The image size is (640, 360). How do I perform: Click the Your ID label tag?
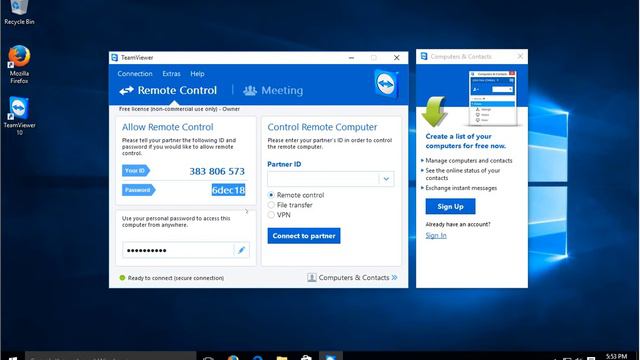(136, 171)
